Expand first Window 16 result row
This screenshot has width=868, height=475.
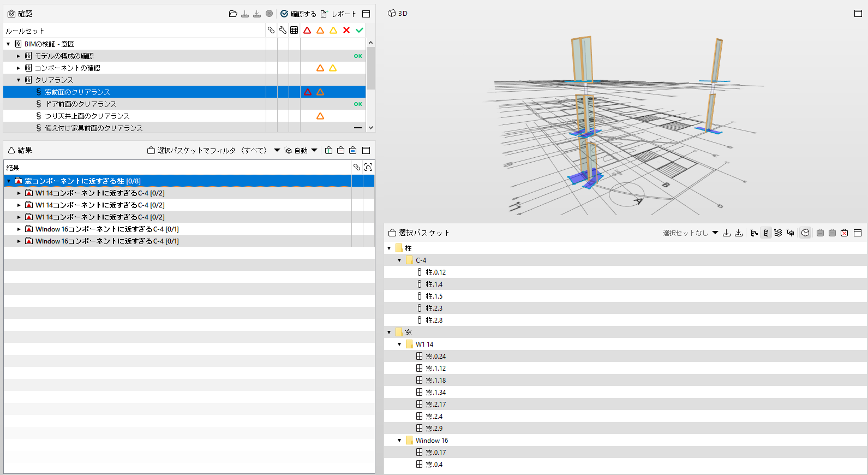point(19,229)
